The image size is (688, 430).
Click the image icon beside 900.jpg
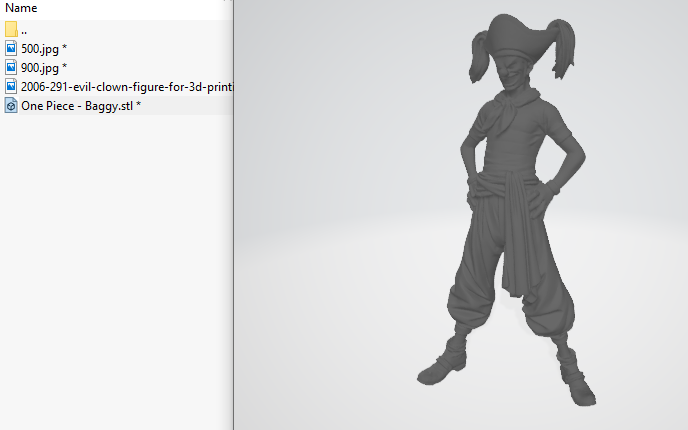11,67
